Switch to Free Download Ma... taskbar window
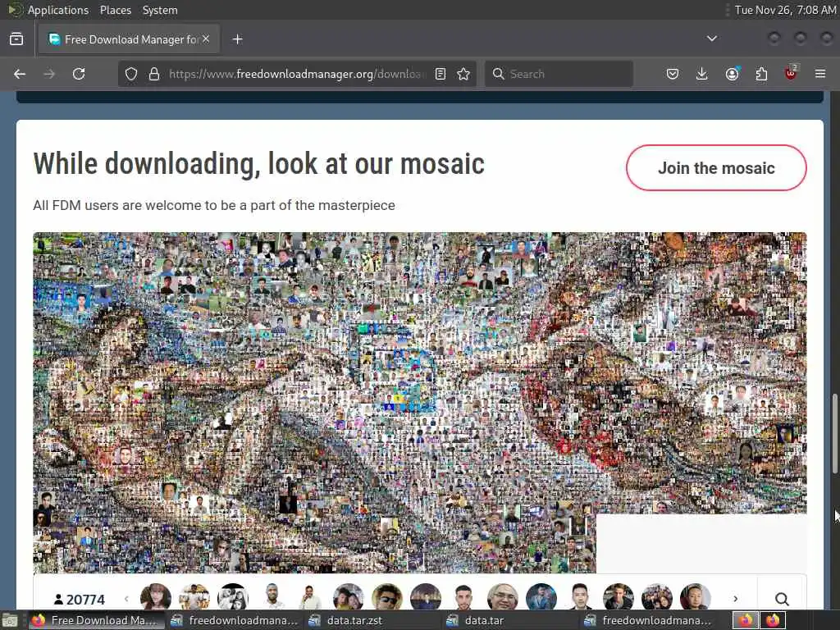The image size is (840, 630). [95, 620]
